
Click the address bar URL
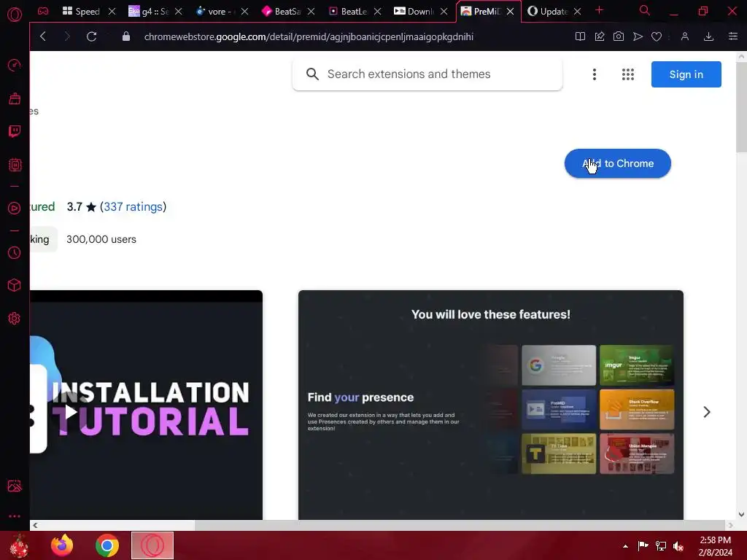309,36
